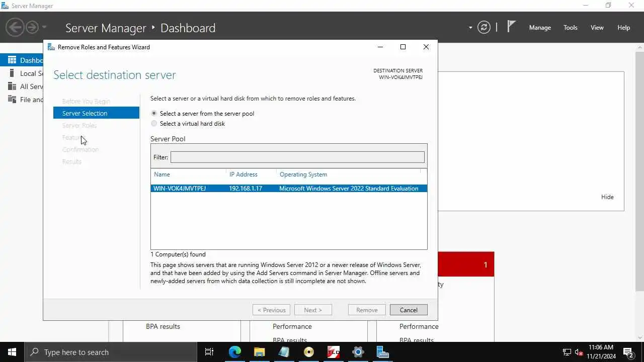Open the network status tray icon
This screenshot has height=362, width=644.
pyautogui.click(x=567, y=352)
